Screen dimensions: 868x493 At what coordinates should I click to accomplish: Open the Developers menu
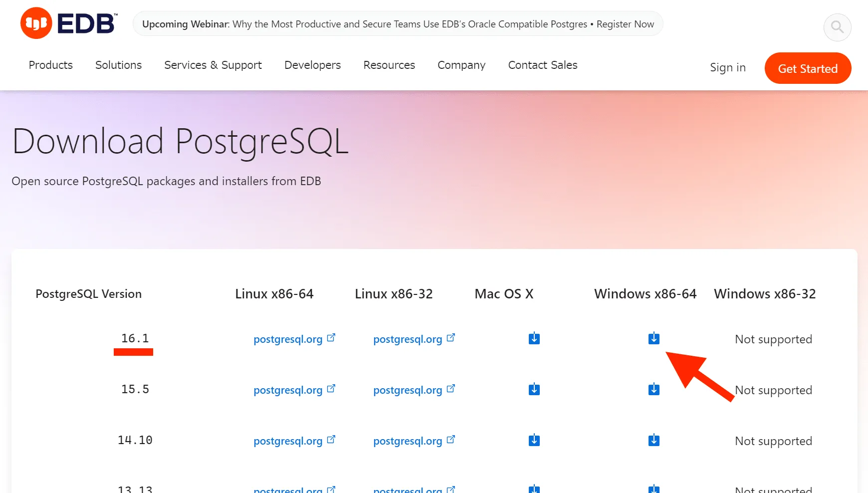pyautogui.click(x=312, y=65)
